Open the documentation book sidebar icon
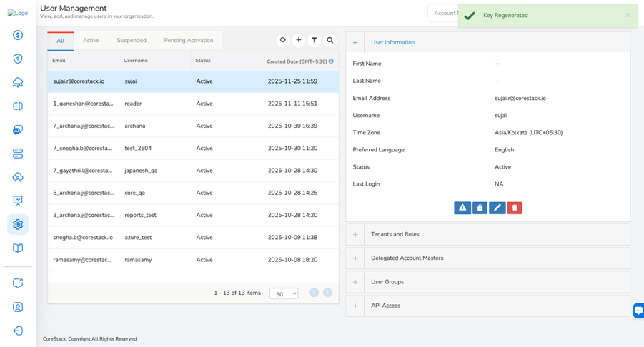 [x=18, y=248]
